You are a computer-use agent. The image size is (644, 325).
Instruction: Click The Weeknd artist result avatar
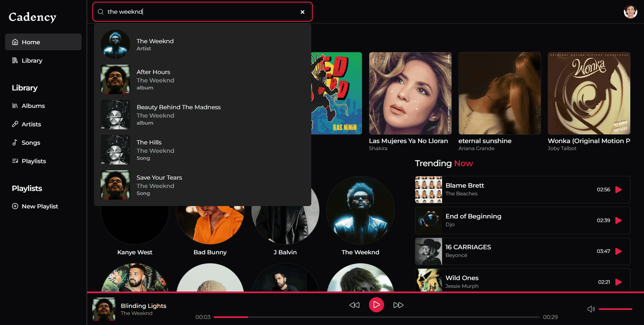(115, 44)
